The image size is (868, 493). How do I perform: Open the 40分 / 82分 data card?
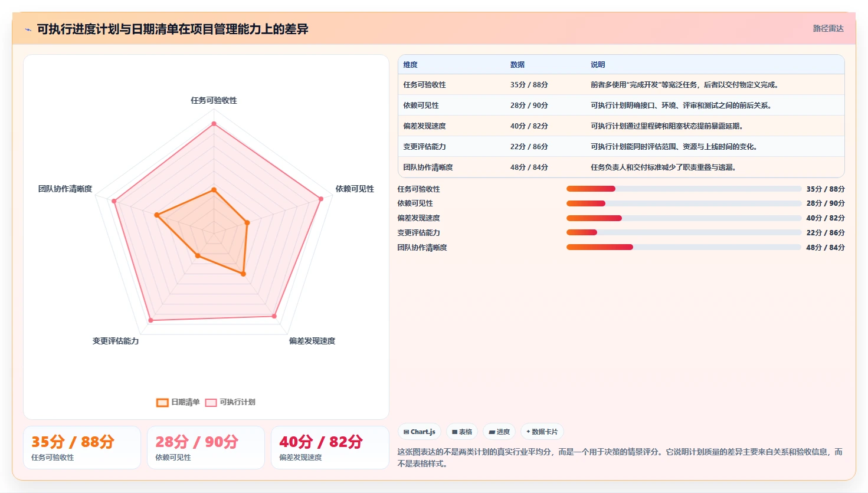tap(330, 448)
